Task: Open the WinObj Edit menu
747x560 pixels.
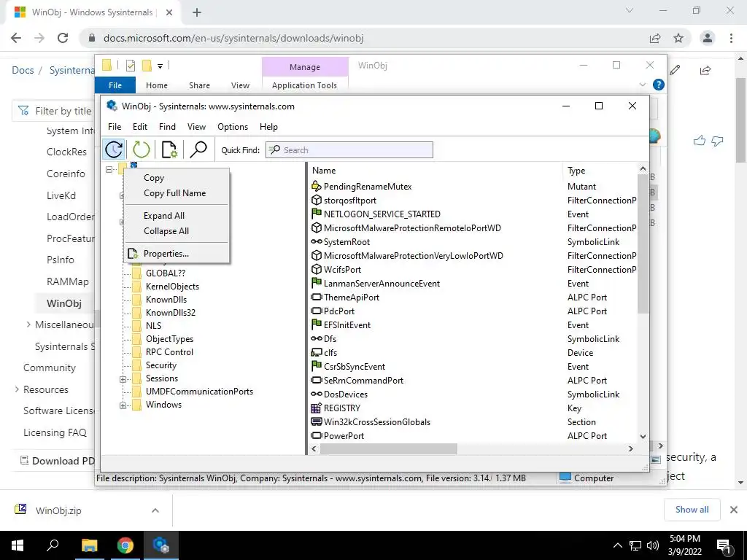Action: coord(140,127)
